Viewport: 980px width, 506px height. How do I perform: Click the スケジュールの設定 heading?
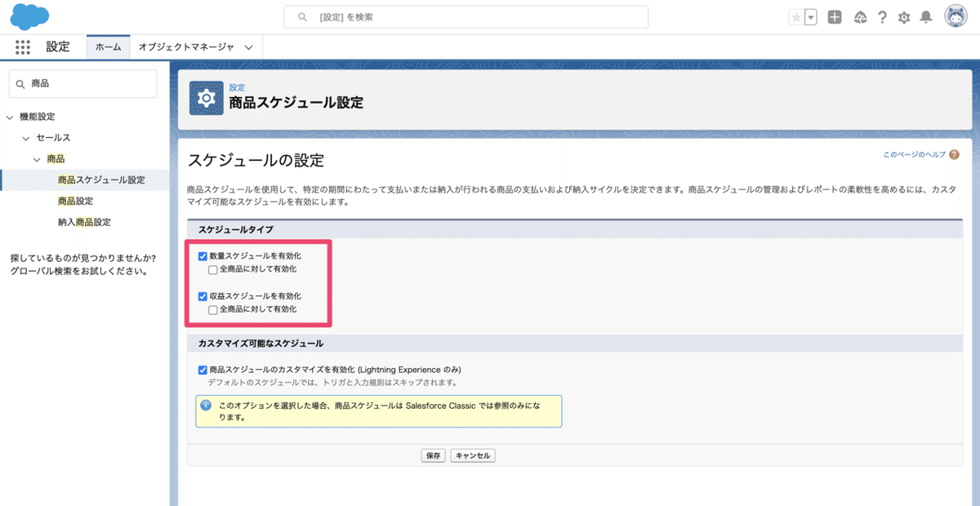click(256, 160)
